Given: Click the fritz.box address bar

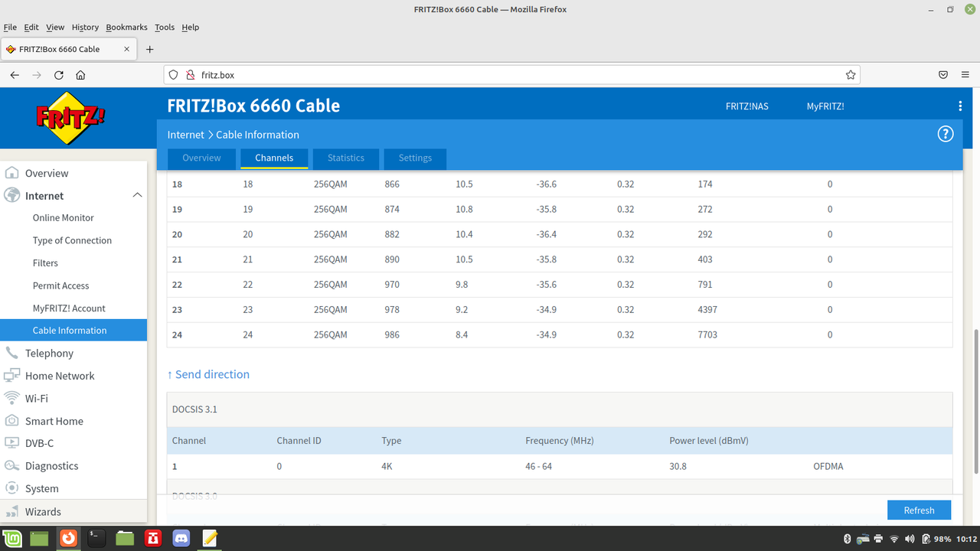Looking at the screenshot, I should pyautogui.click(x=511, y=75).
